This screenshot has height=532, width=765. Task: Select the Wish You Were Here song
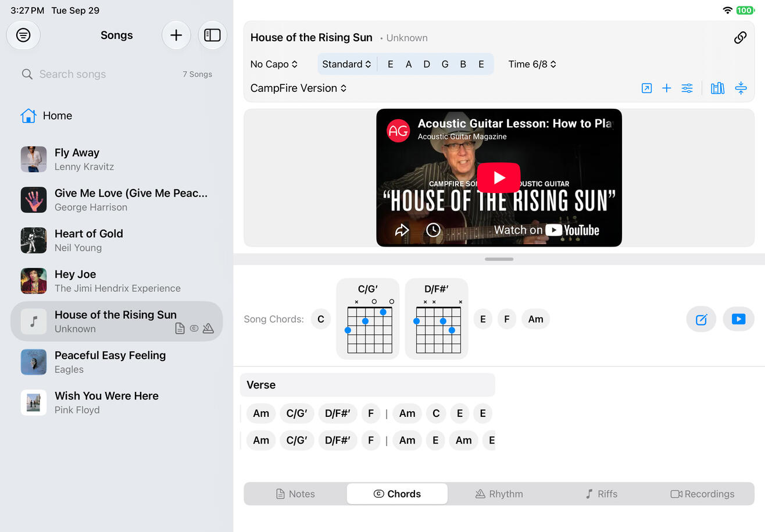click(116, 403)
